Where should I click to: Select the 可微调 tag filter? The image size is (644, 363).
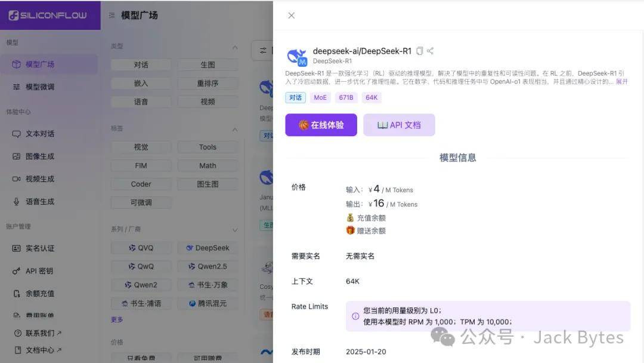(x=141, y=202)
